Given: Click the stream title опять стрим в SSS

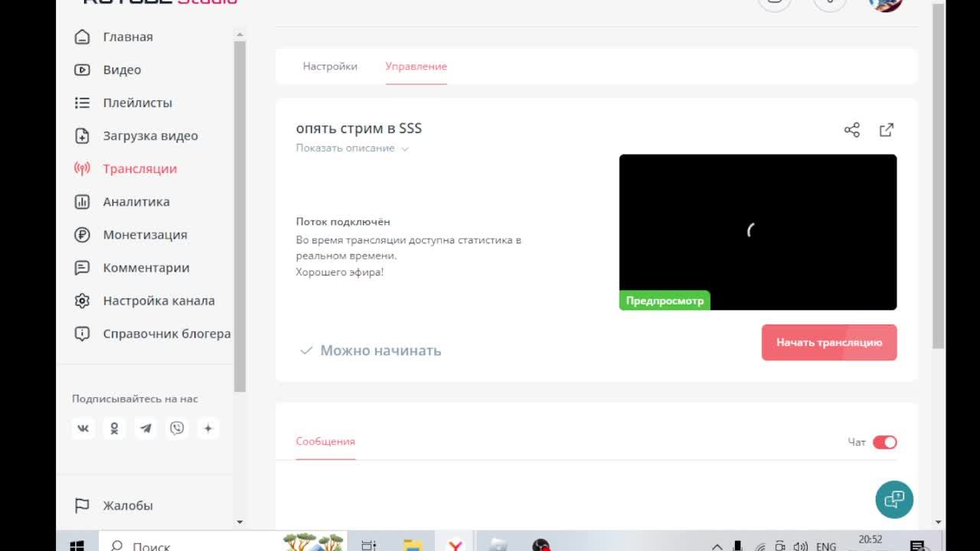Looking at the screenshot, I should pyautogui.click(x=359, y=129).
